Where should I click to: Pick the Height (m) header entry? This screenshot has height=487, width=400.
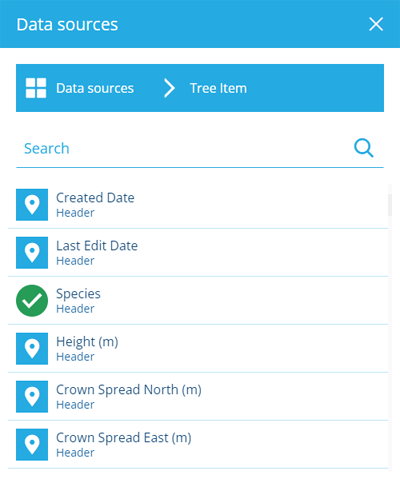pos(198,349)
